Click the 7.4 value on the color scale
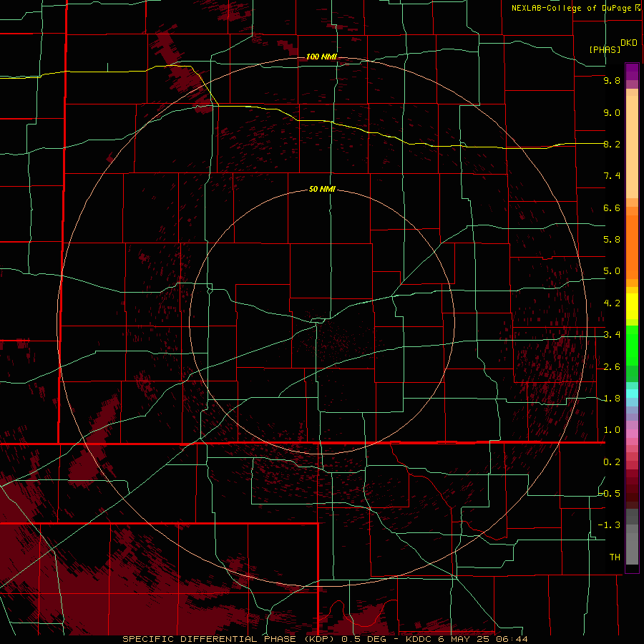Image resolution: width=644 pixels, height=644 pixels. 612,176
